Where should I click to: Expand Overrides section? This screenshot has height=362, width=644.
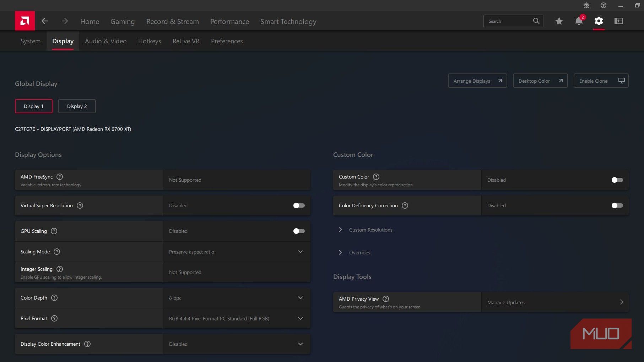(355, 252)
